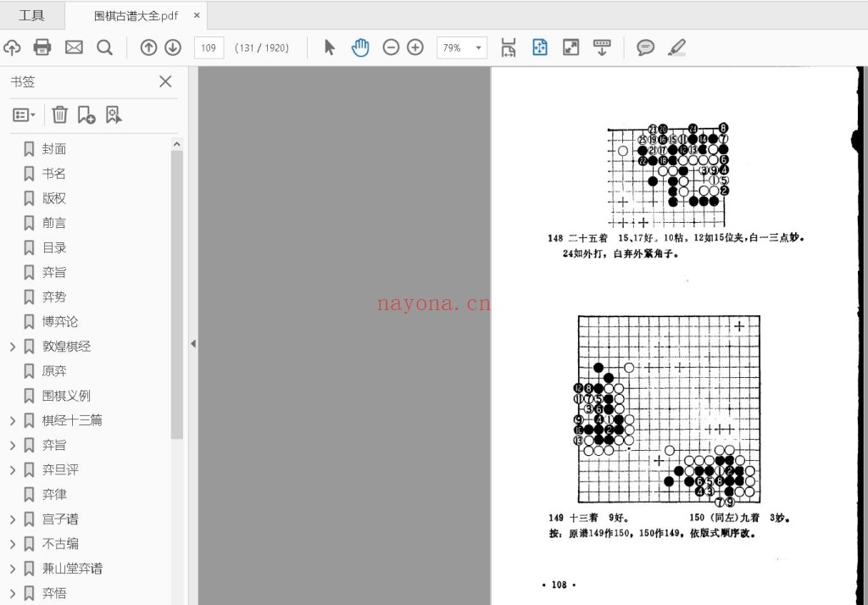Open bookmark options menu dropdown
Screen dimensions: 868x605
[24, 115]
